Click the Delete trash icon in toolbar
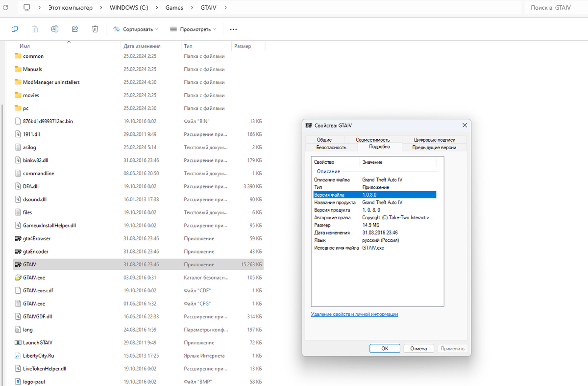Viewport: 588px width, 386px height. pos(95,29)
